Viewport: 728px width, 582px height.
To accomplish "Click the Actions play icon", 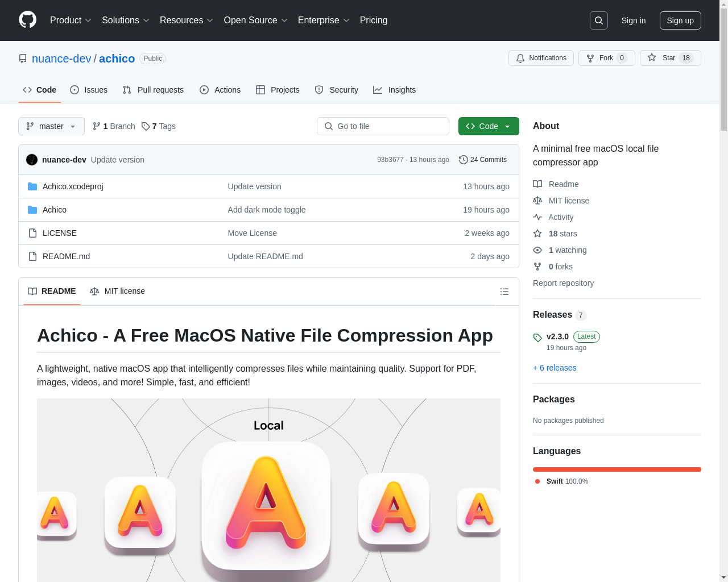I will click(x=204, y=90).
